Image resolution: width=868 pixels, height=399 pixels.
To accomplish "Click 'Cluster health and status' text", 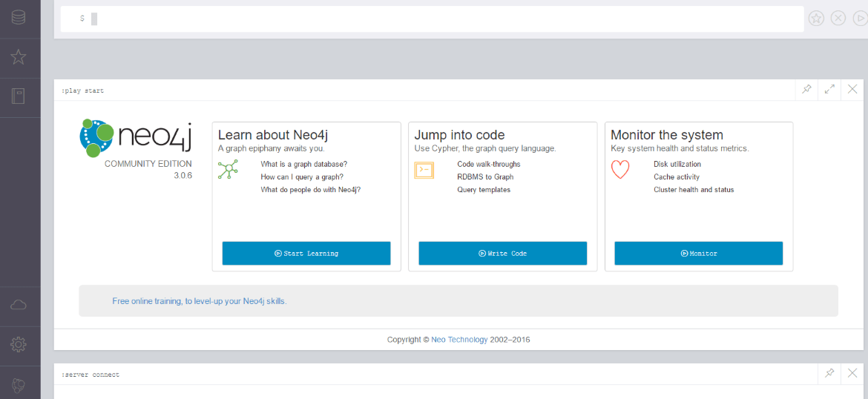I will (694, 190).
